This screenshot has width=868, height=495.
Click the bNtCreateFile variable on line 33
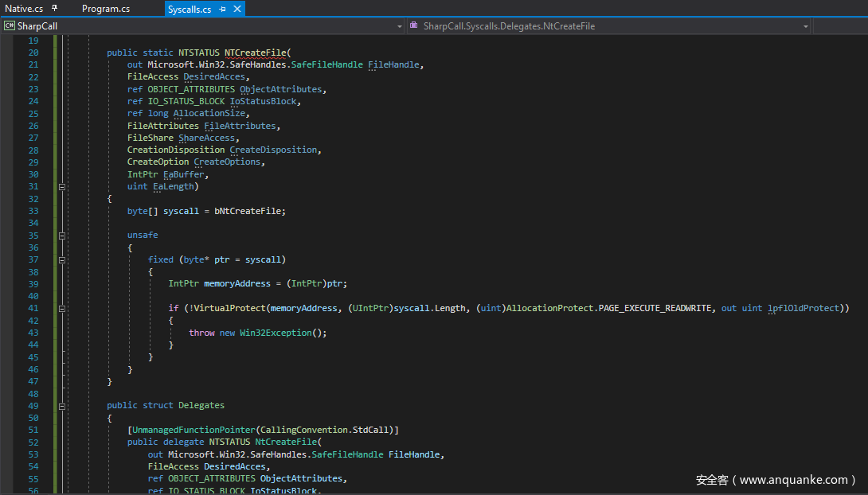pos(248,211)
